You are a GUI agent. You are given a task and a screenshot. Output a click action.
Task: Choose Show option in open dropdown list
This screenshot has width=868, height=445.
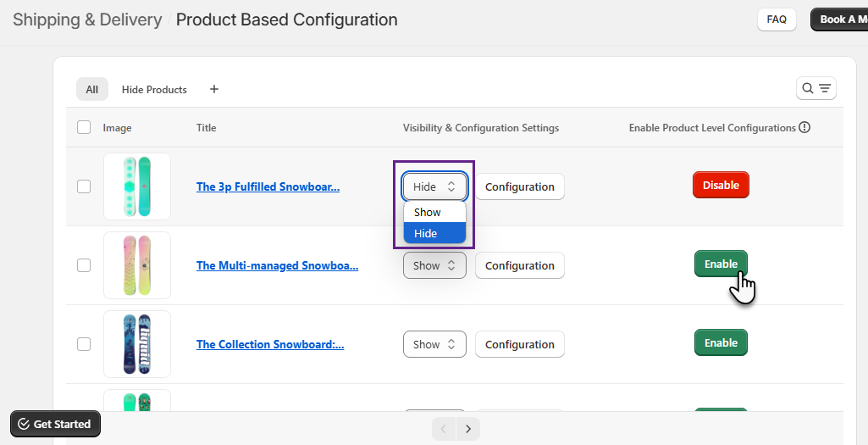pos(434,212)
